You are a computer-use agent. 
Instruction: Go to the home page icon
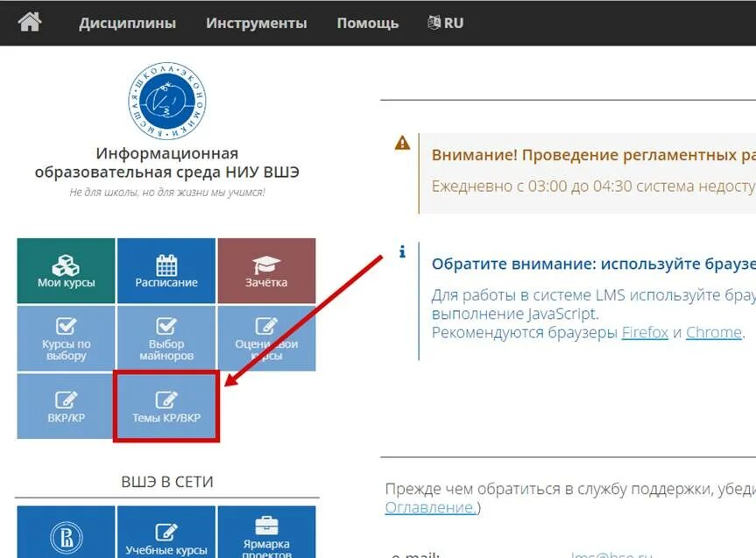[30, 22]
